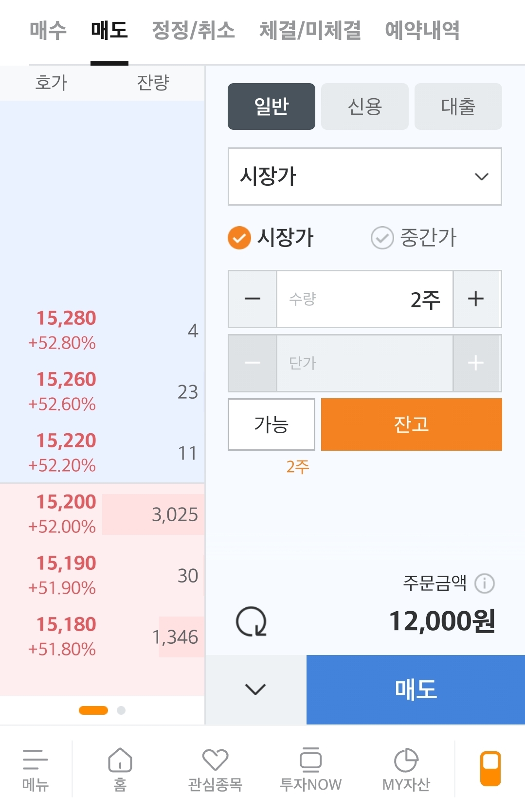
Task: Switch to the 매수 tab
Action: (x=48, y=30)
